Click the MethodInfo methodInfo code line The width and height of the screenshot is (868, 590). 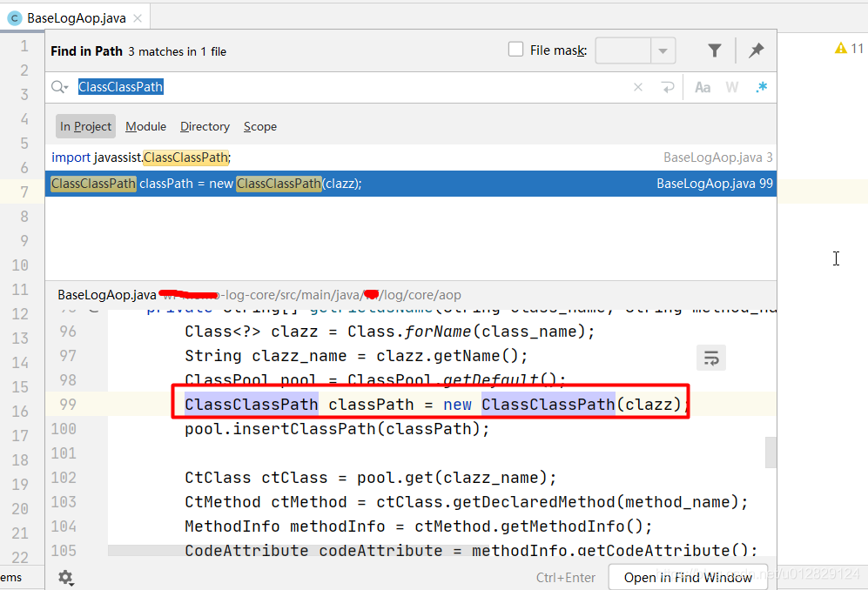[x=419, y=526]
